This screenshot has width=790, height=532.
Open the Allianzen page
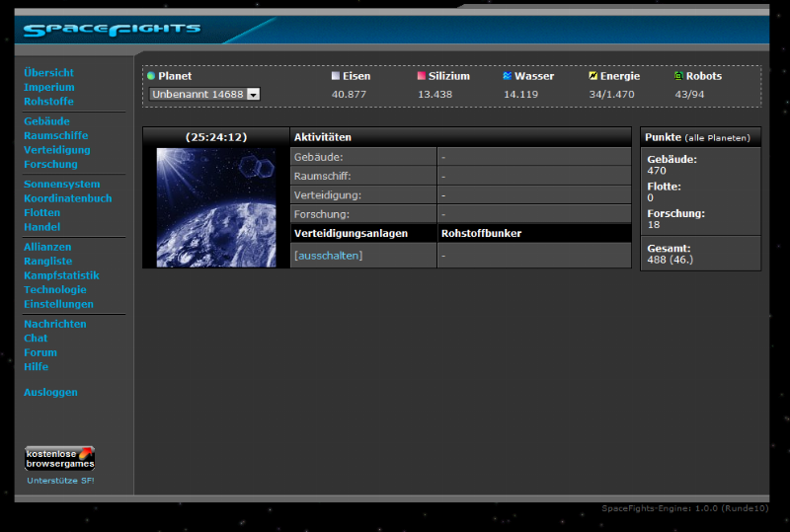(x=47, y=247)
